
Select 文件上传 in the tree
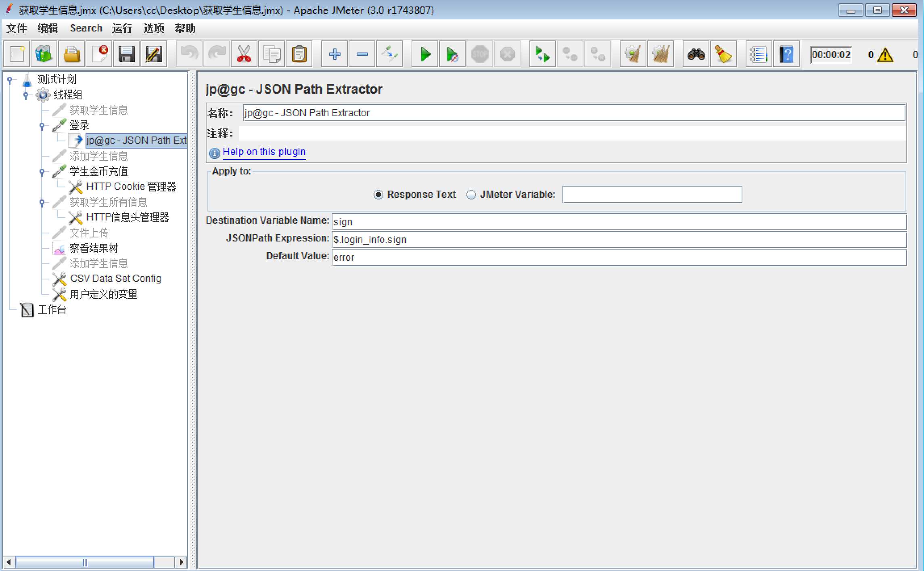pyautogui.click(x=89, y=233)
